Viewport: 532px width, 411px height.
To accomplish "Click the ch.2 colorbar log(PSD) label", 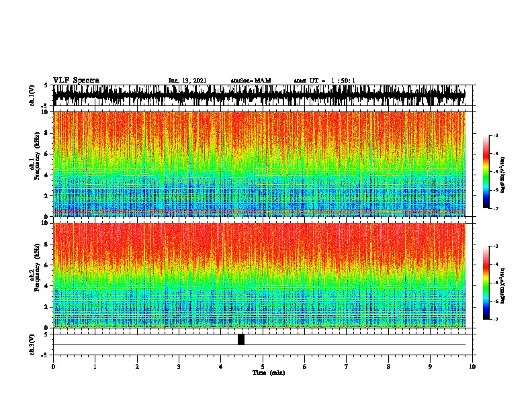I will [x=503, y=285].
